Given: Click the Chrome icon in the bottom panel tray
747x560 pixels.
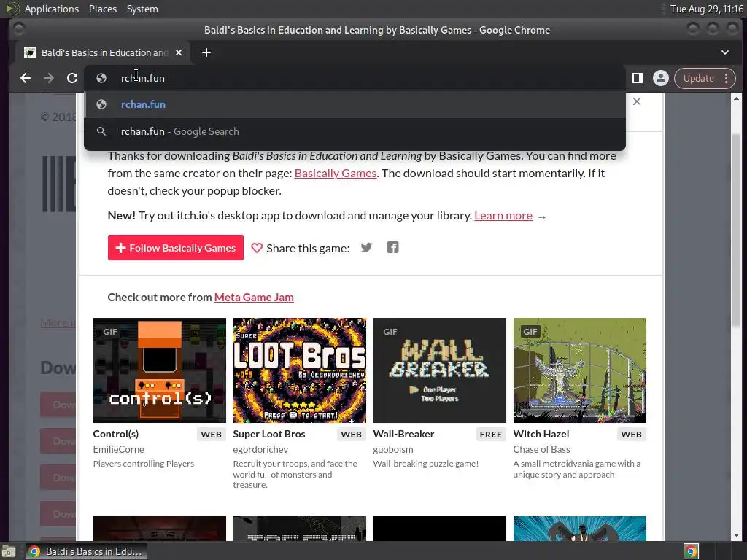Looking at the screenshot, I should [x=691, y=551].
